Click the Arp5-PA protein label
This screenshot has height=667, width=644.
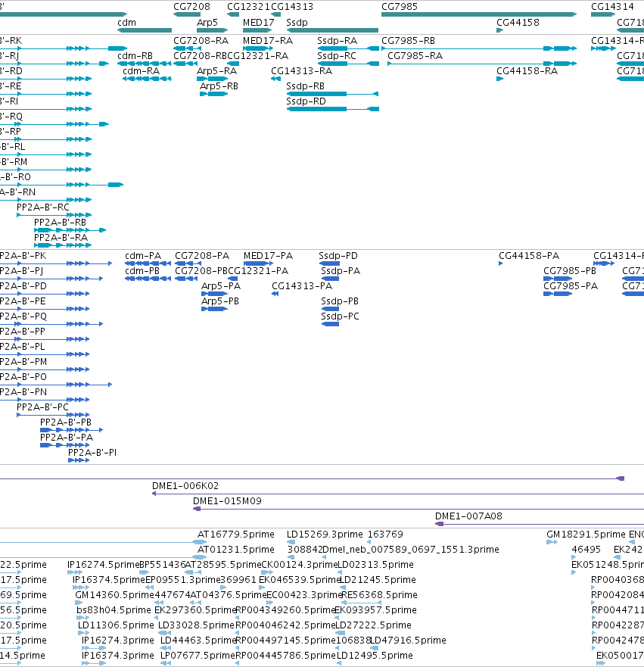pos(221,286)
